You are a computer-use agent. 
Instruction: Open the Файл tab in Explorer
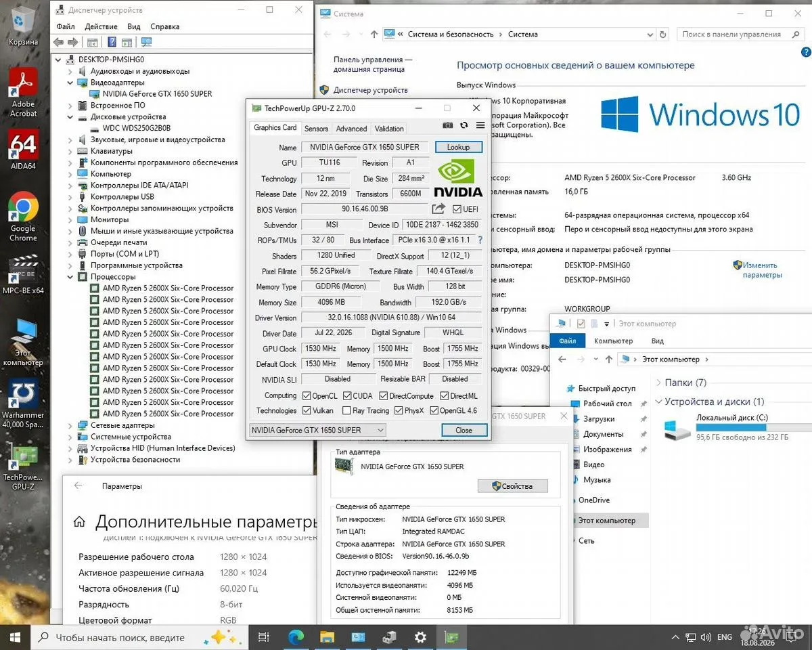coord(567,341)
